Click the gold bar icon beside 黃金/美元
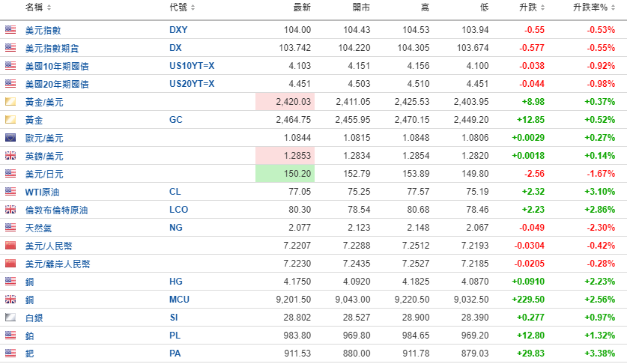 [10, 102]
